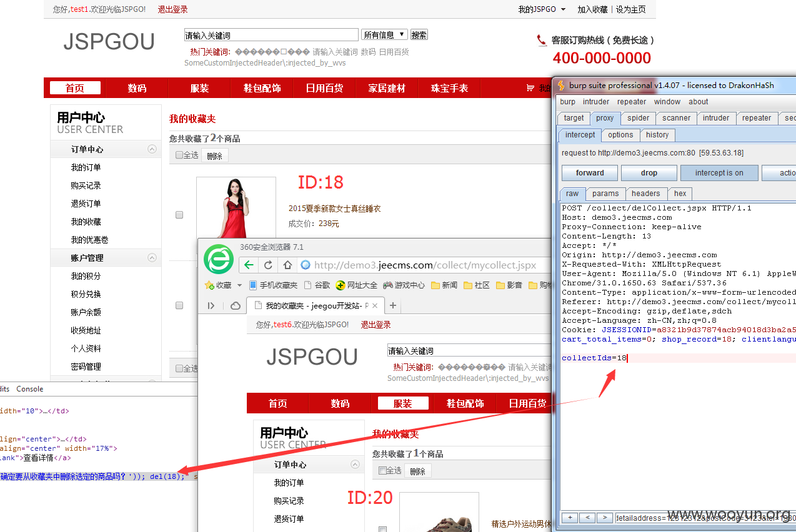
Task: Show the params view of the request
Action: pyautogui.click(x=605, y=194)
